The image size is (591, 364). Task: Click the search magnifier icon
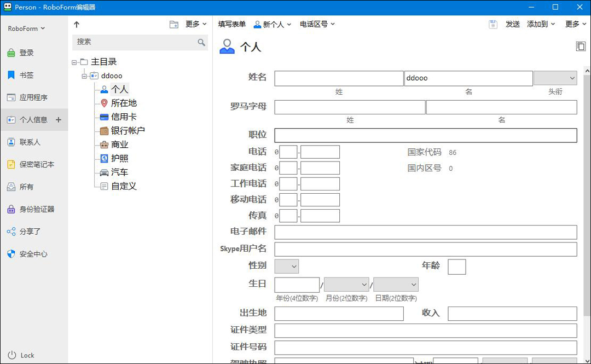click(x=201, y=42)
